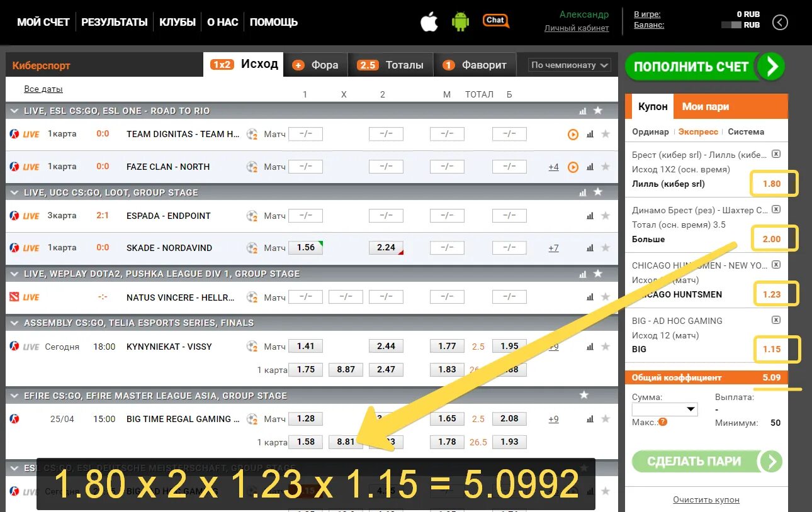This screenshot has width=812, height=512.
Task: Switch to the Фаворит tab
Action: (475, 65)
